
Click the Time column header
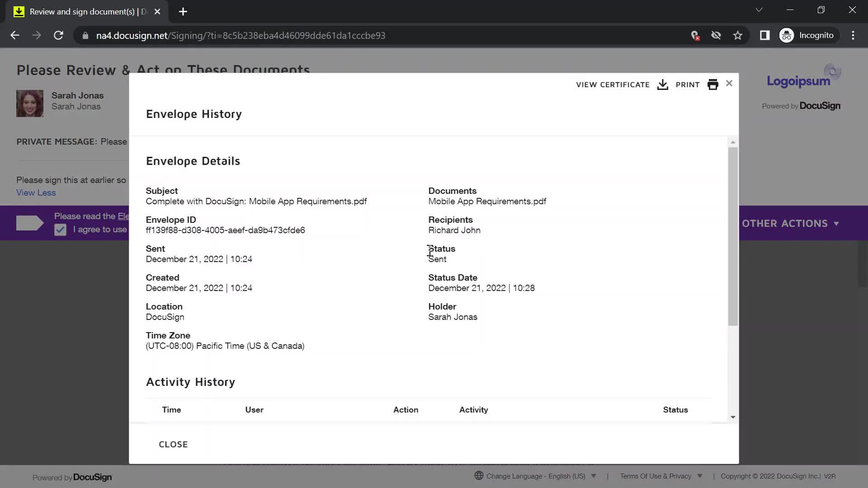tap(171, 410)
